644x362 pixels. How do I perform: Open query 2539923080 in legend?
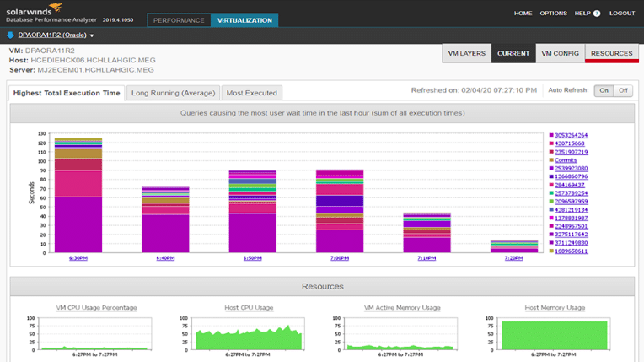(571, 168)
